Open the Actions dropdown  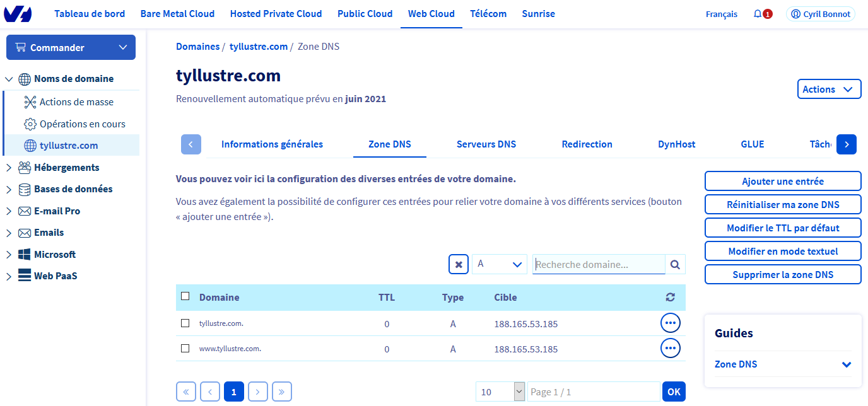[x=829, y=90]
